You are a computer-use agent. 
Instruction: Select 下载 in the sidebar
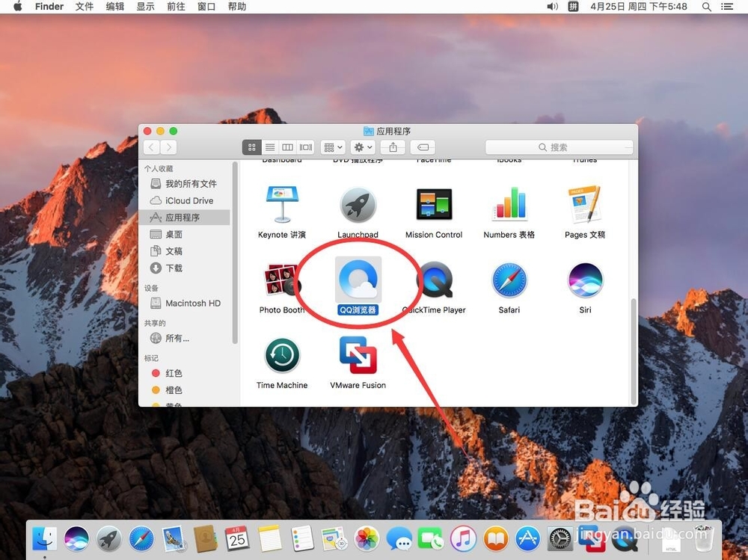coord(185,268)
